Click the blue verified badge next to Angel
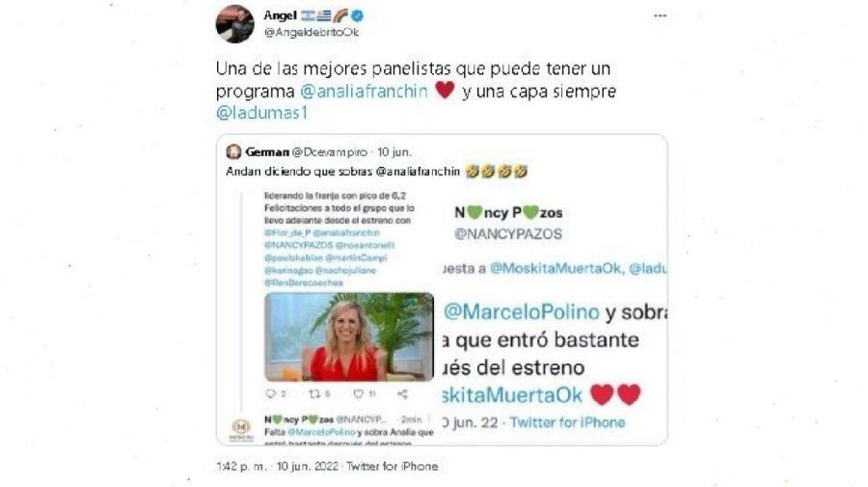Image resolution: width=868 pixels, height=487 pixels. pos(357,16)
